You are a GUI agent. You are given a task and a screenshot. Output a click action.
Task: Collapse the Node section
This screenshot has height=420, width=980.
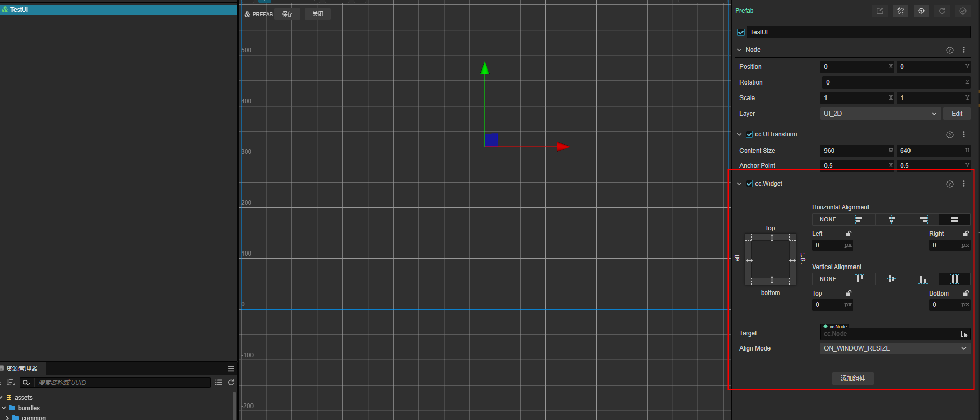(x=739, y=50)
